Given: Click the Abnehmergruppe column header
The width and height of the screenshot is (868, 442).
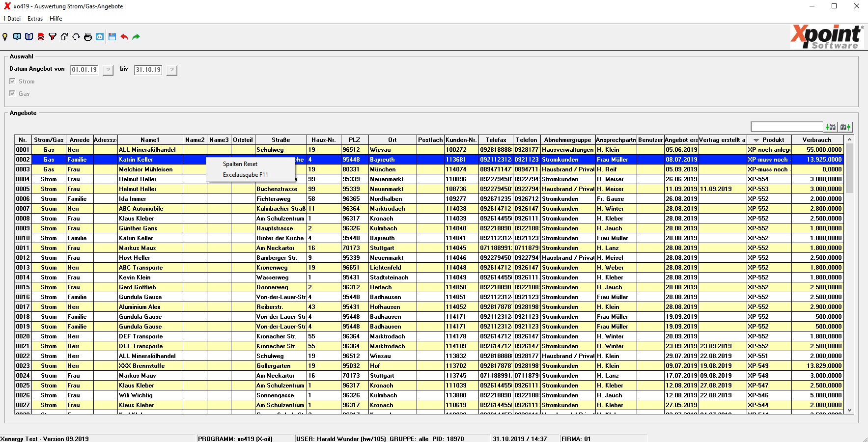Looking at the screenshot, I should click(567, 140).
